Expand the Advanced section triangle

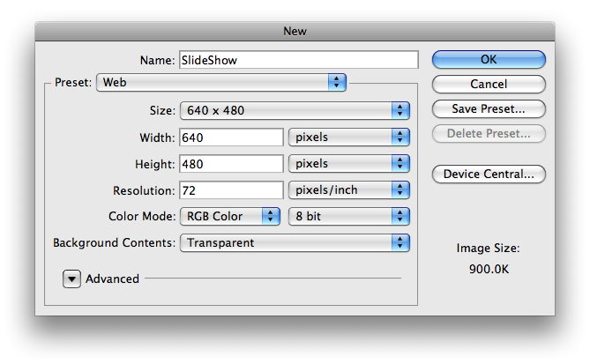tap(71, 279)
